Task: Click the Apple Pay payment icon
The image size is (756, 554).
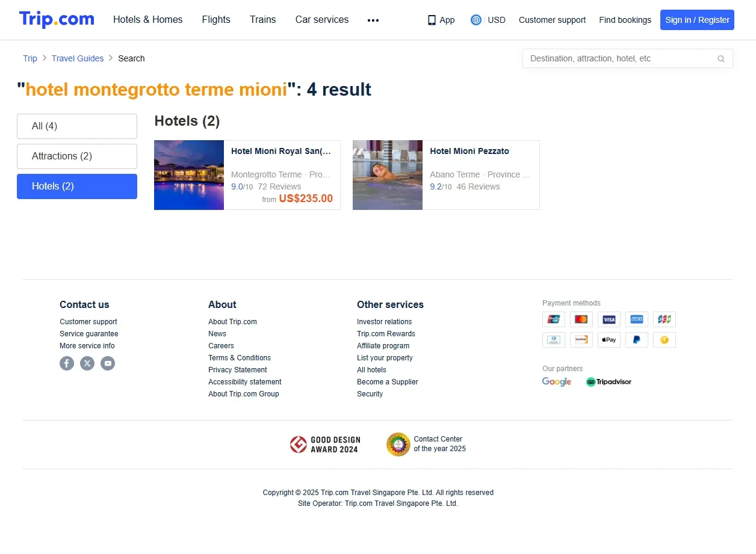Action: point(609,340)
